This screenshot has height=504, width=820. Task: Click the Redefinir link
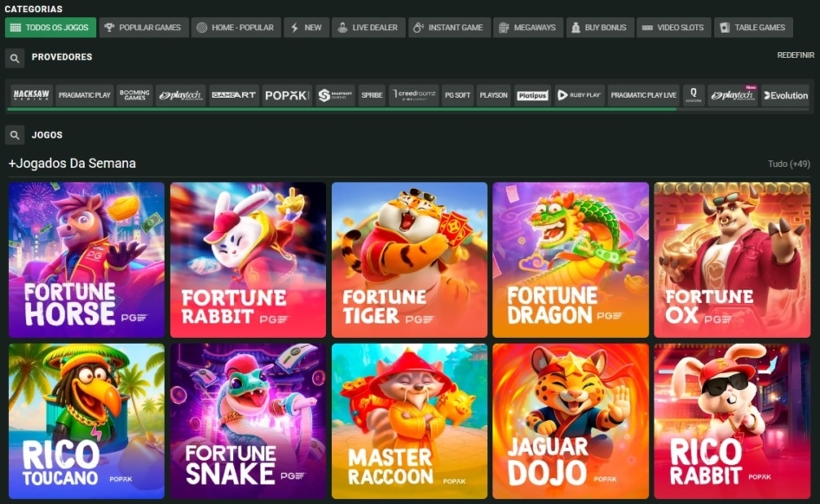point(796,55)
